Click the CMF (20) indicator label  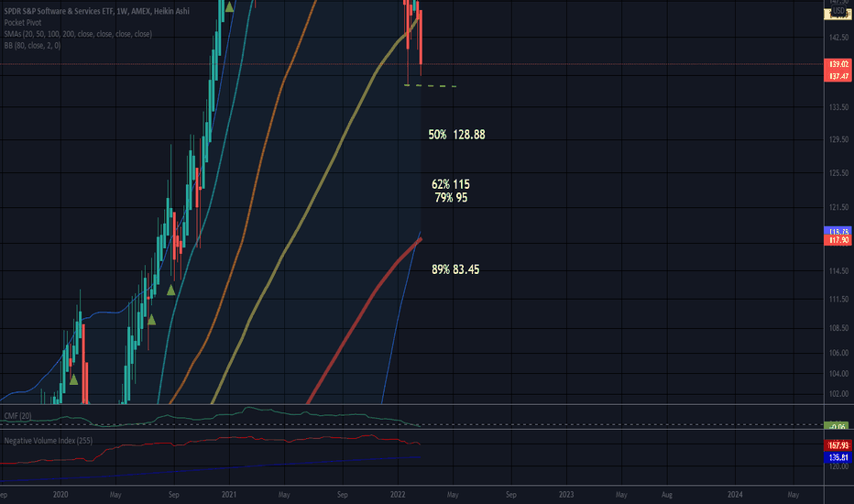(x=18, y=416)
